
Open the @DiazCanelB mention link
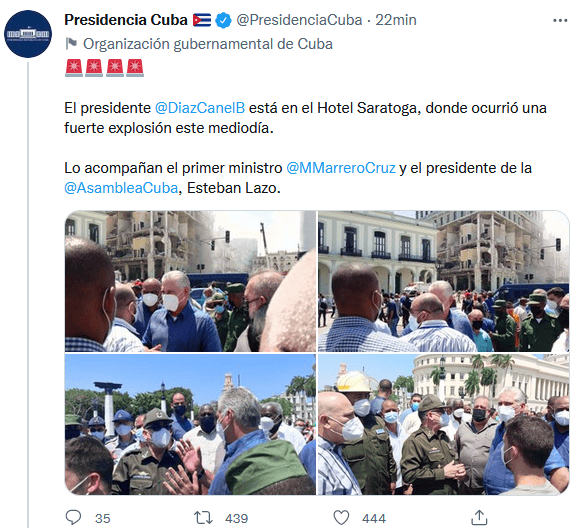tap(200, 108)
